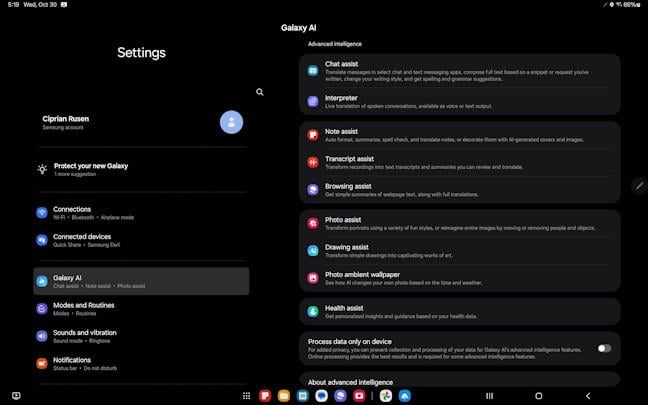Open Connections via its Wi-Fi icon
The height and width of the screenshot is (405, 648).
(x=42, y=212)
